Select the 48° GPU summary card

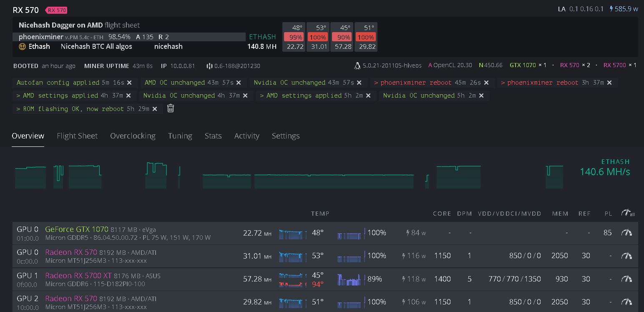tap(294, 37)
